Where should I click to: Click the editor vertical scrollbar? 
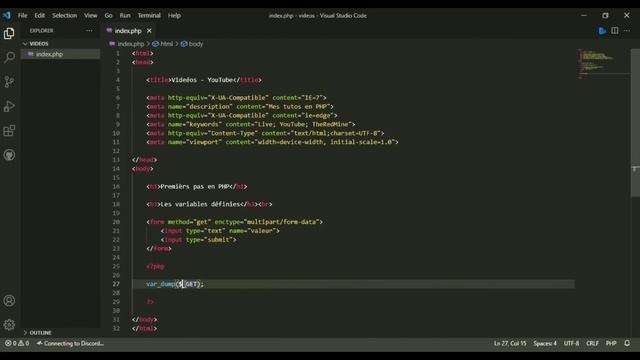(635, 122)
